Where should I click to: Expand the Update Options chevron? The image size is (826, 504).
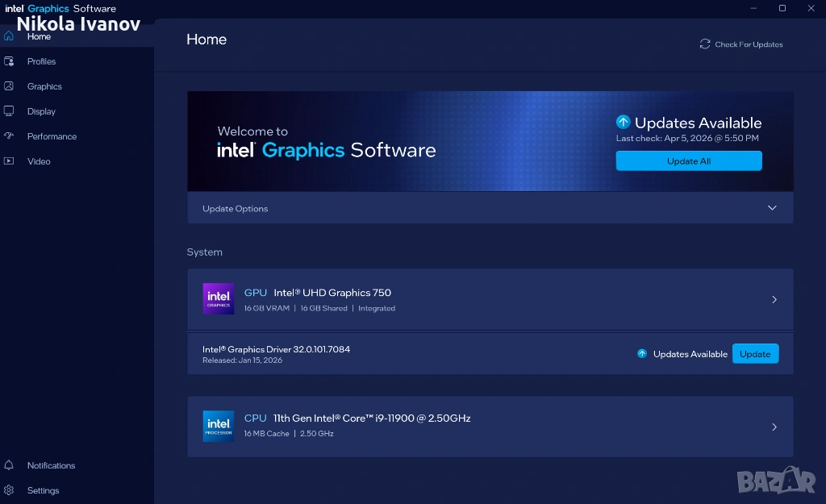pos(772,208)
